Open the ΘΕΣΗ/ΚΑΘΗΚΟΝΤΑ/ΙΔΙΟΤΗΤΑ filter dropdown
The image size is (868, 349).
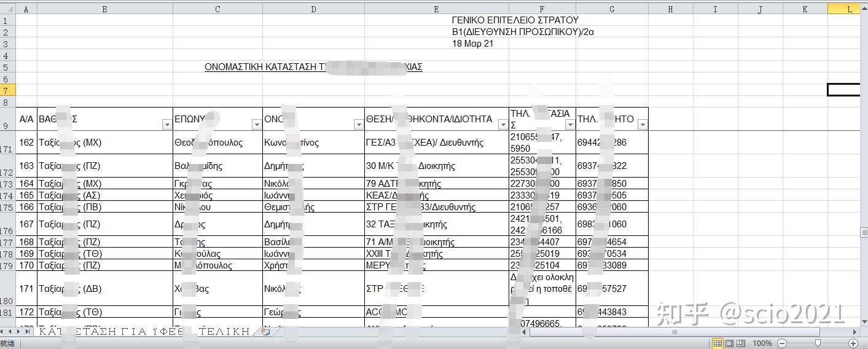point(502,125)
